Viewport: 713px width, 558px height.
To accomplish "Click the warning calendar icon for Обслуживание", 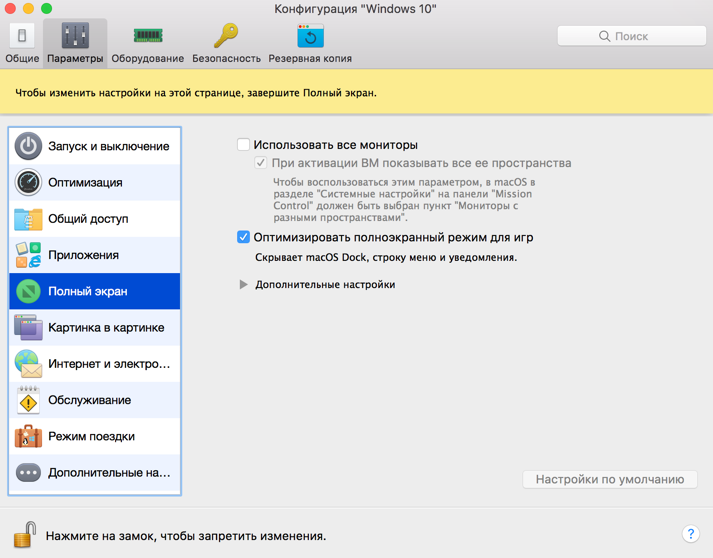I will [28, 400].
